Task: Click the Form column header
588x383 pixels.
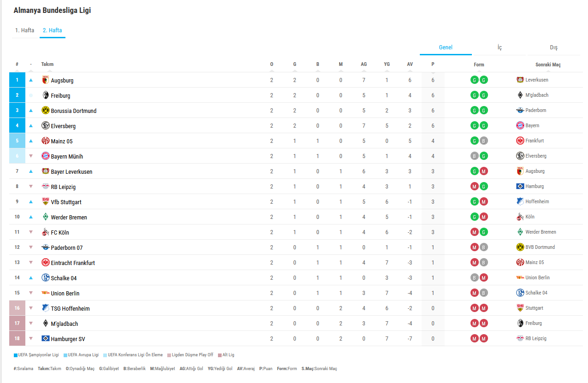Action: pos(479,65)
